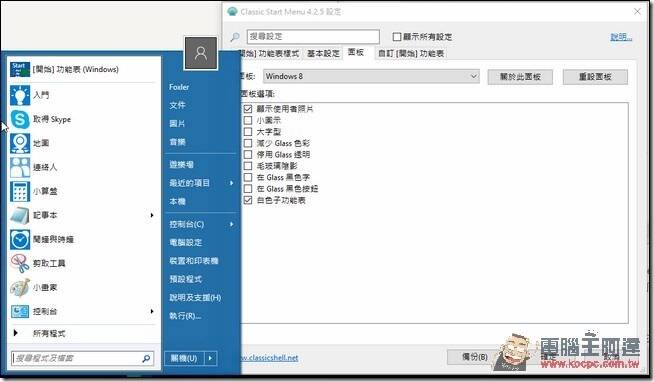Open www.classicshell.net link
This screenshot has width=654, height=382.
tap(269, 357)
